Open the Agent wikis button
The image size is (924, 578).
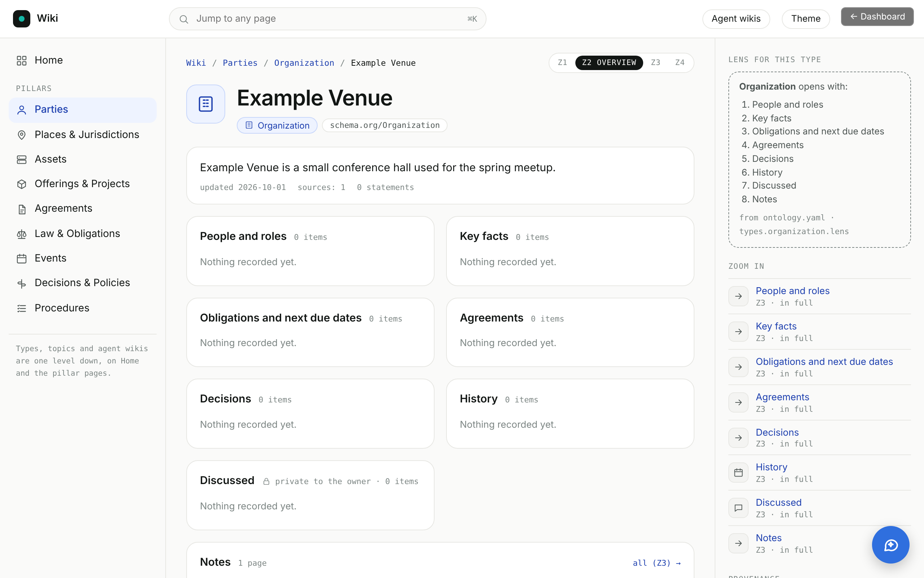(x=736, y=19)
